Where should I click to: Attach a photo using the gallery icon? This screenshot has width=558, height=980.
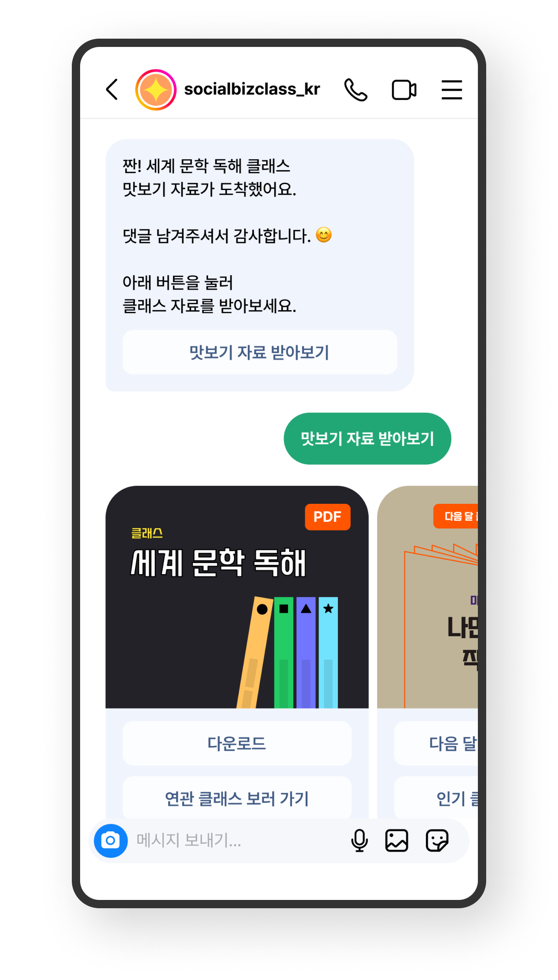[396, 841]
